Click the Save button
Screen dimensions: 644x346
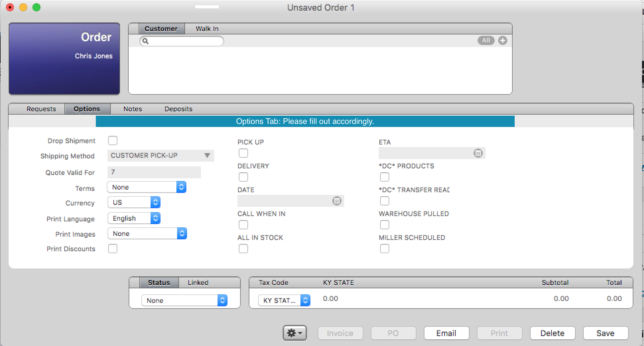click(x=606, y=333)
